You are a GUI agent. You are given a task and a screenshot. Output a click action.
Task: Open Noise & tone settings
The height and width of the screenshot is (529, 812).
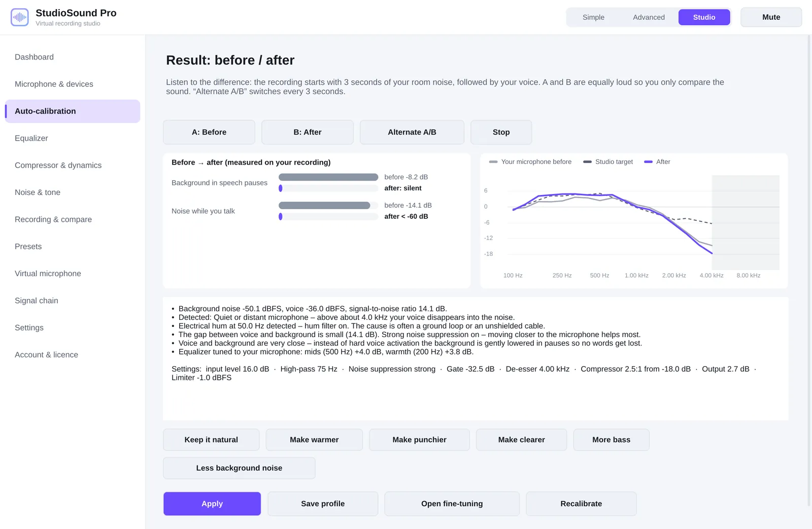[x=73, y=192]
